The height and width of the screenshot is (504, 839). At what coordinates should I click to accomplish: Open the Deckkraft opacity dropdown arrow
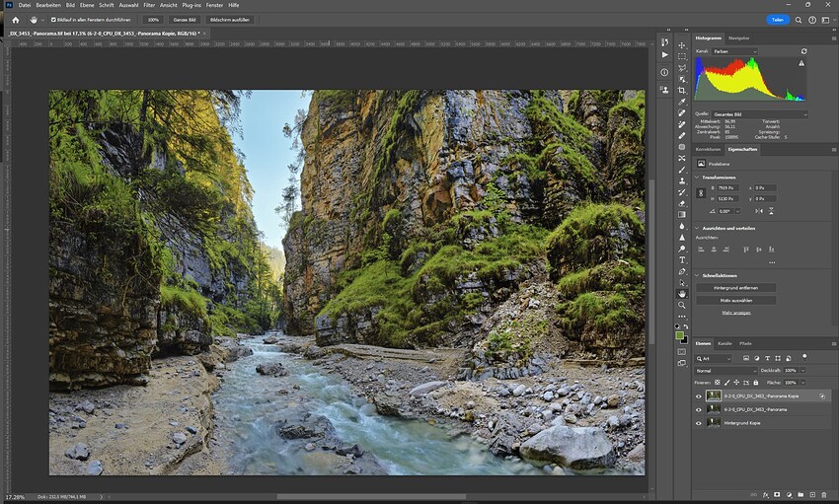pos(802,371)
